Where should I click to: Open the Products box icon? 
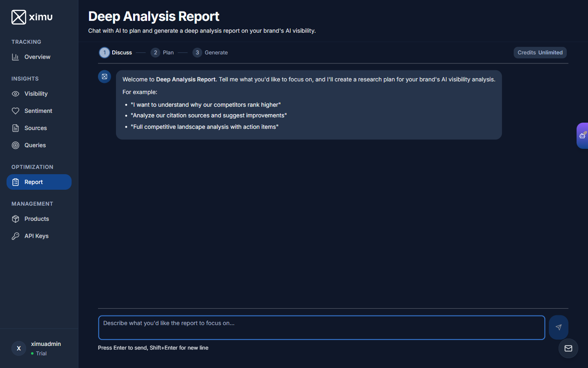(16, 219)
